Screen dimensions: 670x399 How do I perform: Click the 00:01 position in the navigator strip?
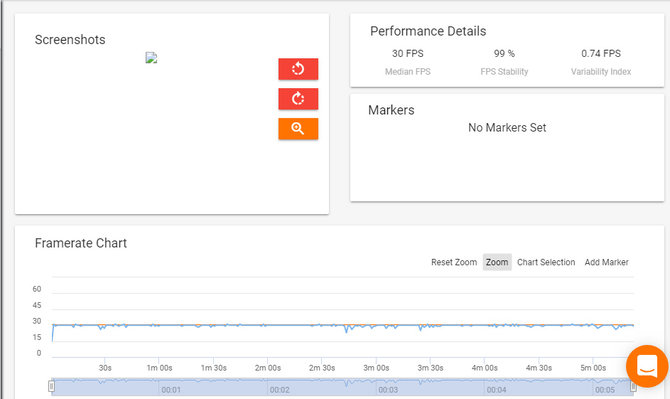[171, 390]
